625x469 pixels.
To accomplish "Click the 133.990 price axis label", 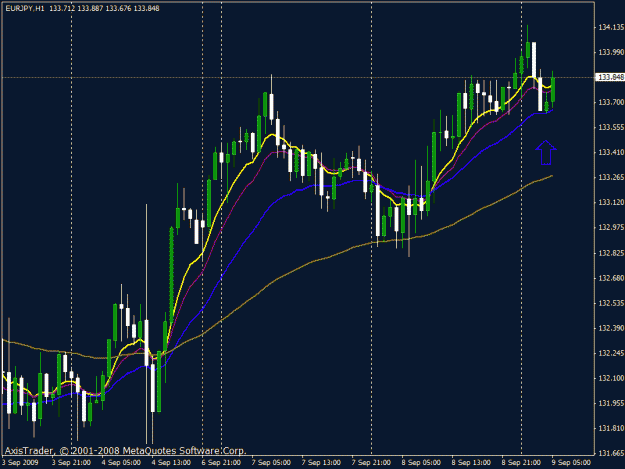I will coord(611,53).
